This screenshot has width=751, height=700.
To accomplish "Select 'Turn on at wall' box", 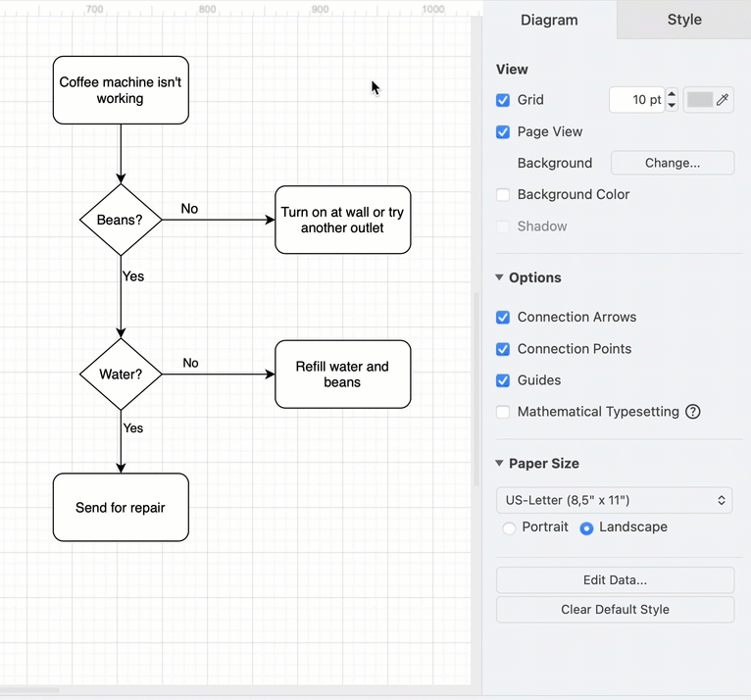I will point(343,220).
